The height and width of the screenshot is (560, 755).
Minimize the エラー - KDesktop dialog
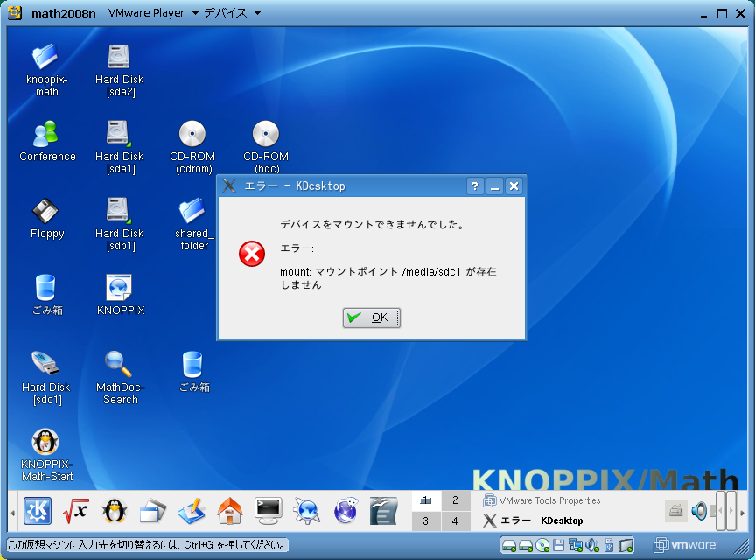(494, 185)
